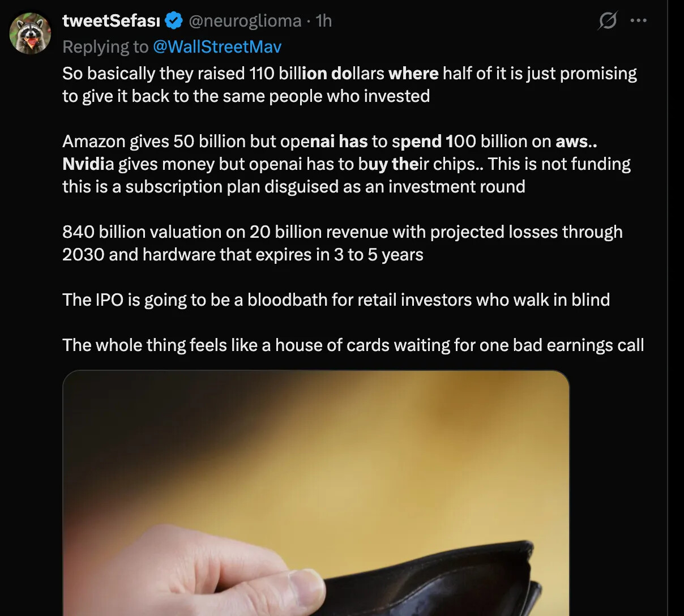Open the three-dot more options menu
This screenshot has width=684, height=616.
pyautogui.click(x=638, y=21)
